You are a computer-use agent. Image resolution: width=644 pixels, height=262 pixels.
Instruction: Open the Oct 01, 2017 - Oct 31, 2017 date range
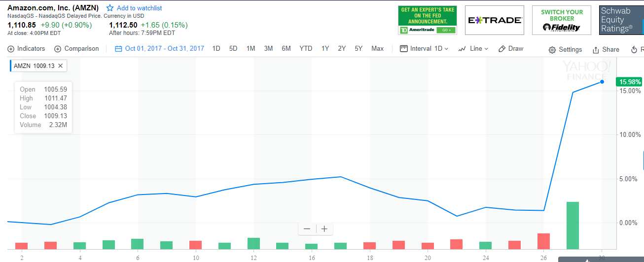point(165,49)
